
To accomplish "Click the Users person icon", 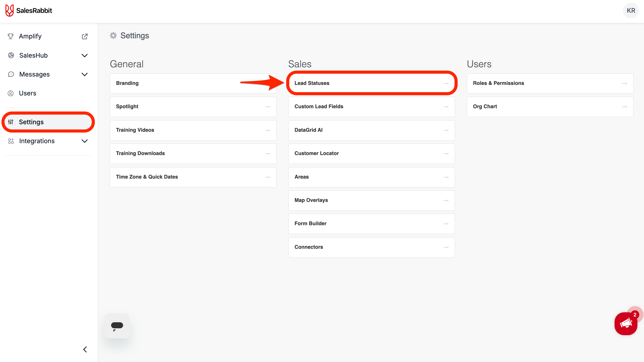I will point(11,93).
